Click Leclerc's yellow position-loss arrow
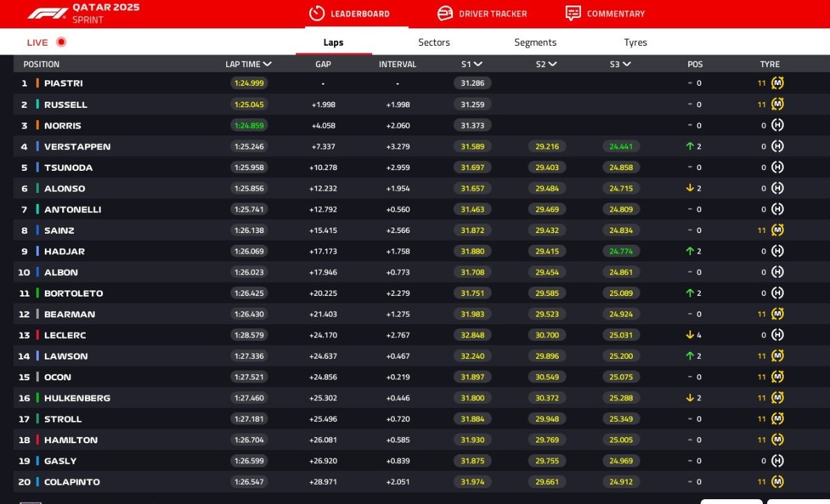830x504 pixels. click(690, 335)
